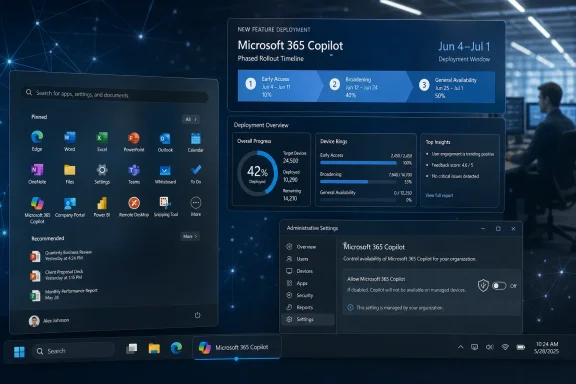Toggle Allow Microsoft 365 Copilot switch
The height and width of the screenshot is (384, 576).
click(x=499, y=286)
